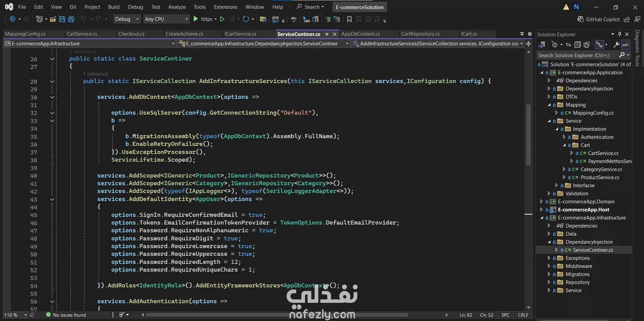This screenshot has width=644, height=321.
Task: Open AddInfrastructureServices member navigation dropdown
Action: (x=437, y=43)
